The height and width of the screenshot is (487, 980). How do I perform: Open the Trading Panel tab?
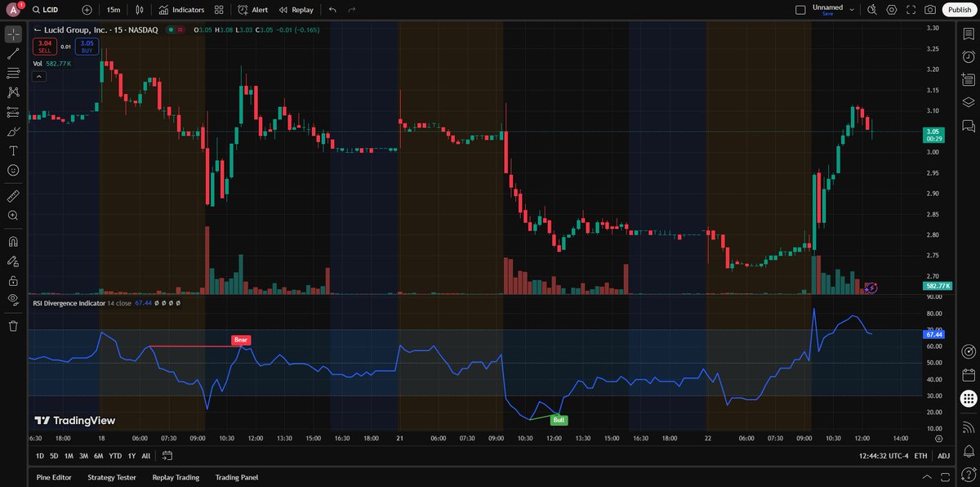click(x=236, y=477)
